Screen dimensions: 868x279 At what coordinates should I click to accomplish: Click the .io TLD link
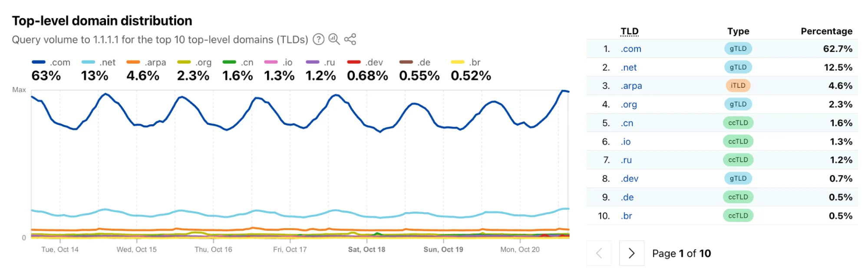click(625, 142)
